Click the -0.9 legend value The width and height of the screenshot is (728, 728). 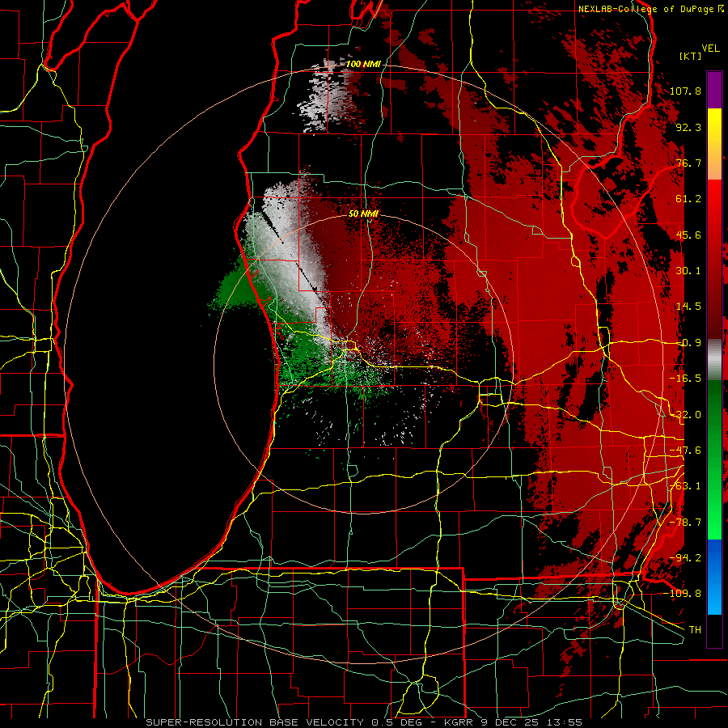pos(688,343)
